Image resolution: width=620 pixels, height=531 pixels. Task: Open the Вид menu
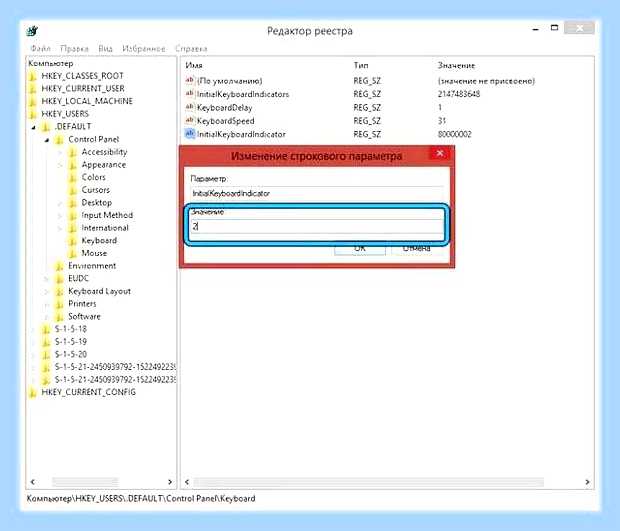[x=105, y=49]
